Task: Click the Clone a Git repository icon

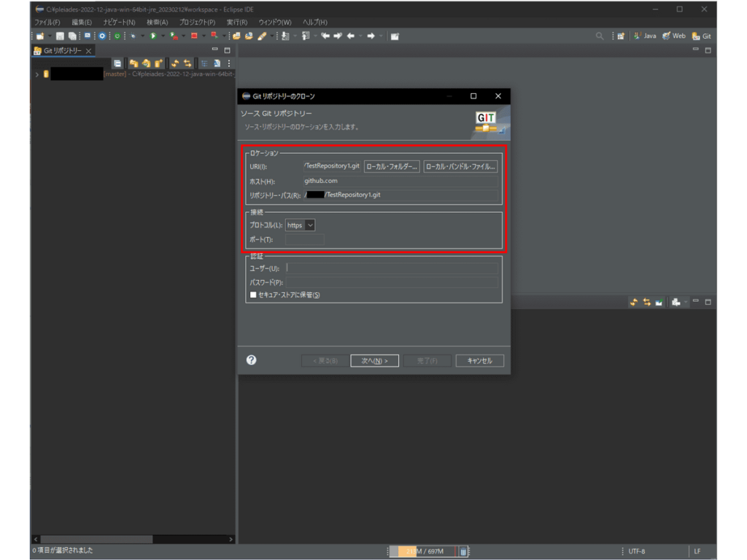Action: (x=146, y=63)
